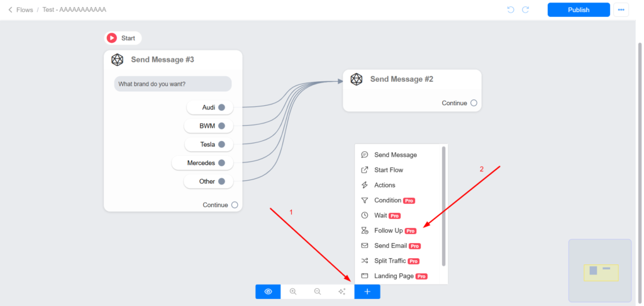Zoom in on the flow canvas
Screen dimensions: 644x306
coord(293,292)
